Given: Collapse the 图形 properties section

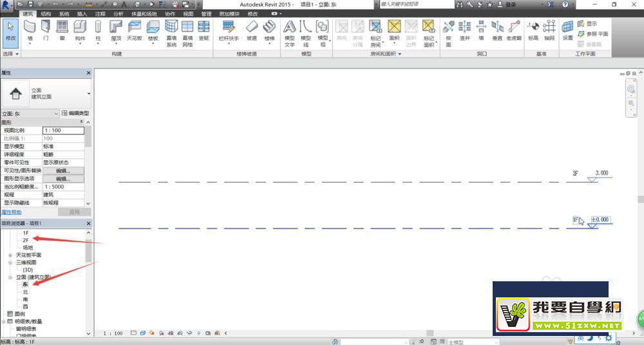Looking at the screenshot, I should point(81,122).
